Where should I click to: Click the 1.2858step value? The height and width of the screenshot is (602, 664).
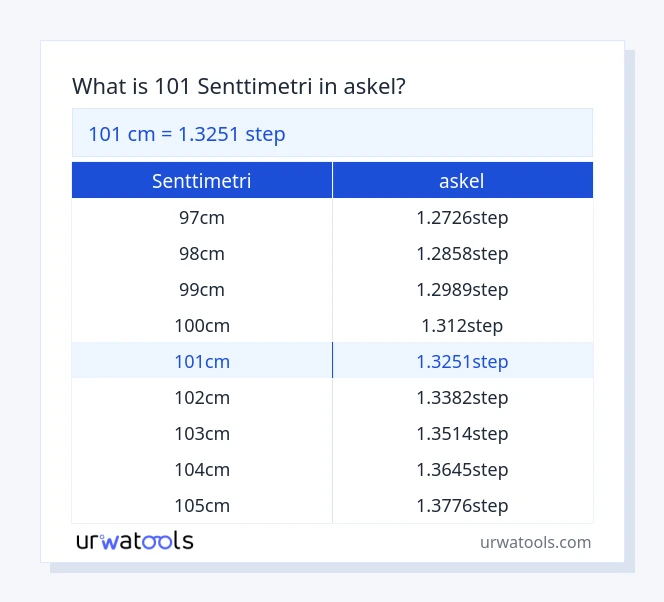click(x=462, y=253)
